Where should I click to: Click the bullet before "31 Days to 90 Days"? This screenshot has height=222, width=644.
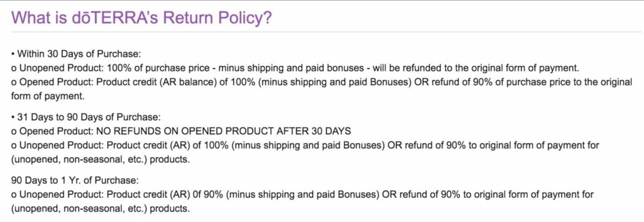pos(13,117)
